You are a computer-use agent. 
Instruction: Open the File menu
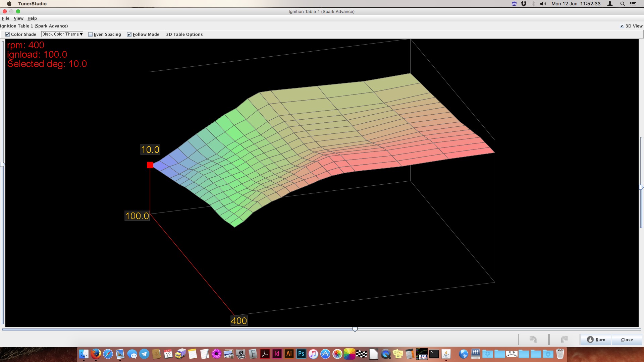click(6, 18)
